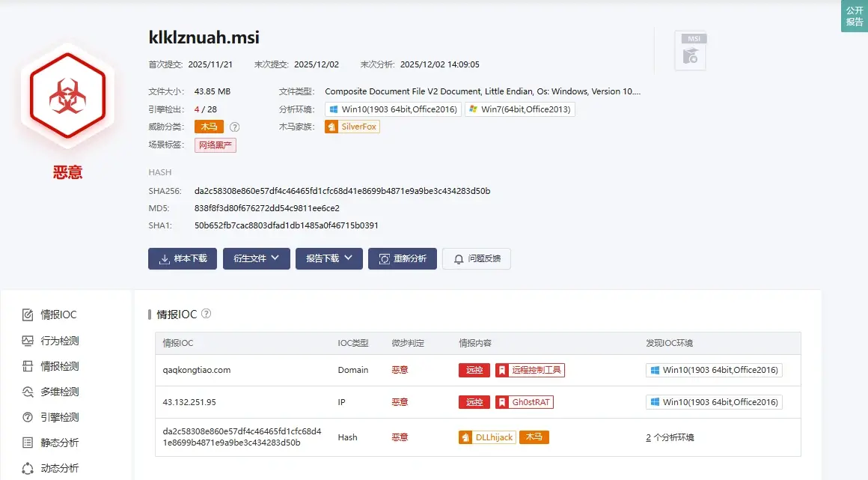Click the 木马 threat classification tag
This screenshot has width=868, height=480.
(x=209, y=127)
